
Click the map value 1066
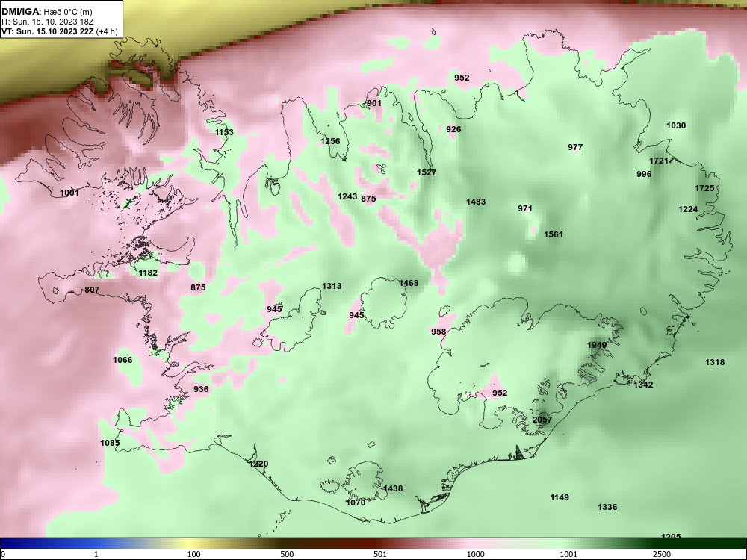point(123,360)
